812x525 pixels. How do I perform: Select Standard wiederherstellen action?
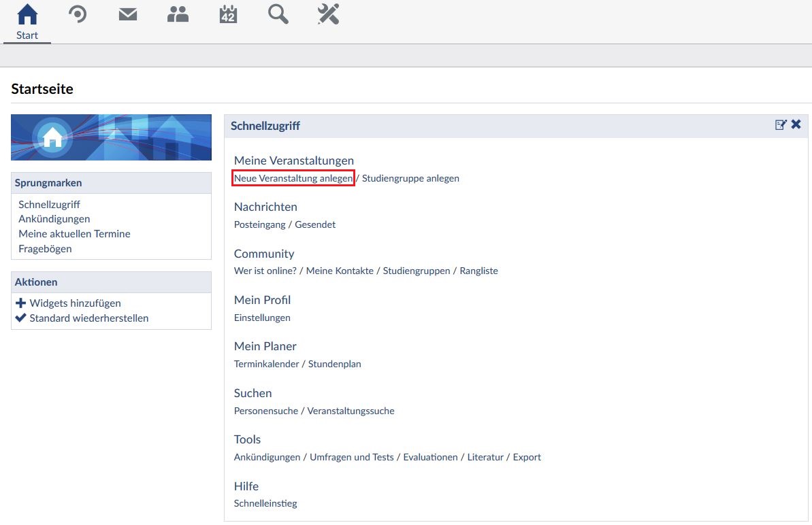(88, 318)
